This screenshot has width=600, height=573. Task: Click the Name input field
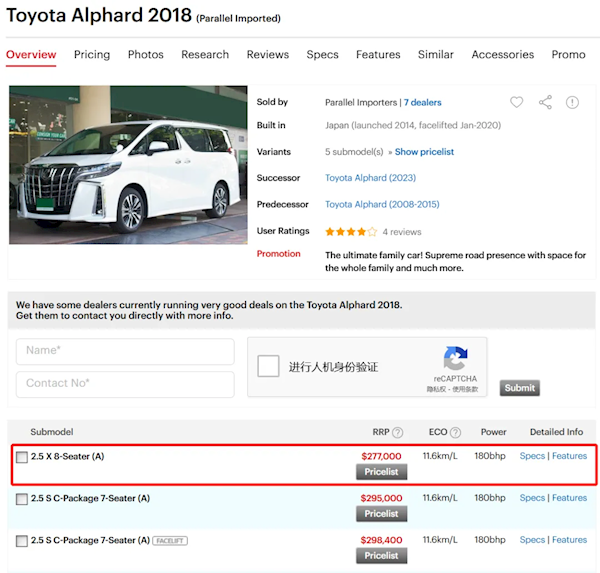[125, 351]
